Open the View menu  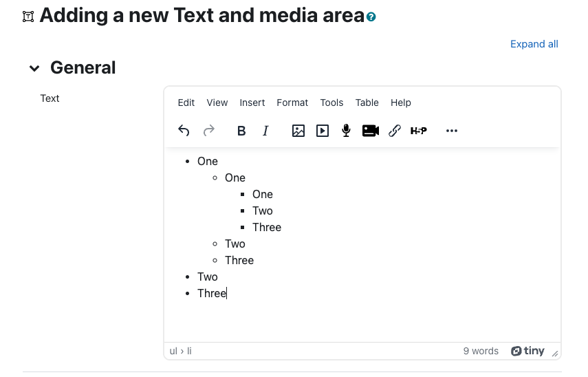pos(217,103)
